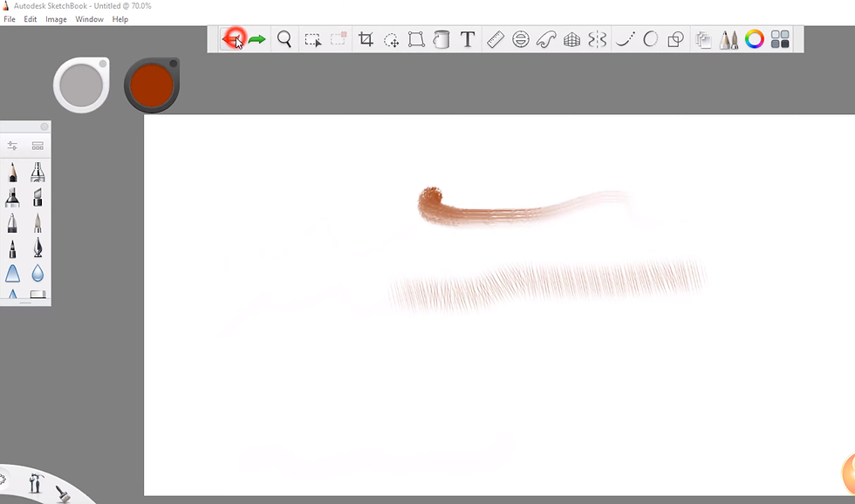Select the Inking fountain pen nib
Viewport: 855px width, 504px height.
click(x=38, y=248)
